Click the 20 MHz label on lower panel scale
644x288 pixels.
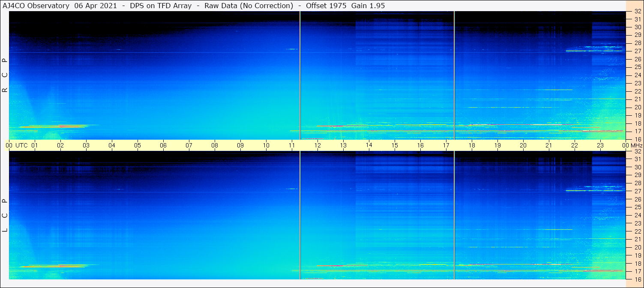(637, 247)
